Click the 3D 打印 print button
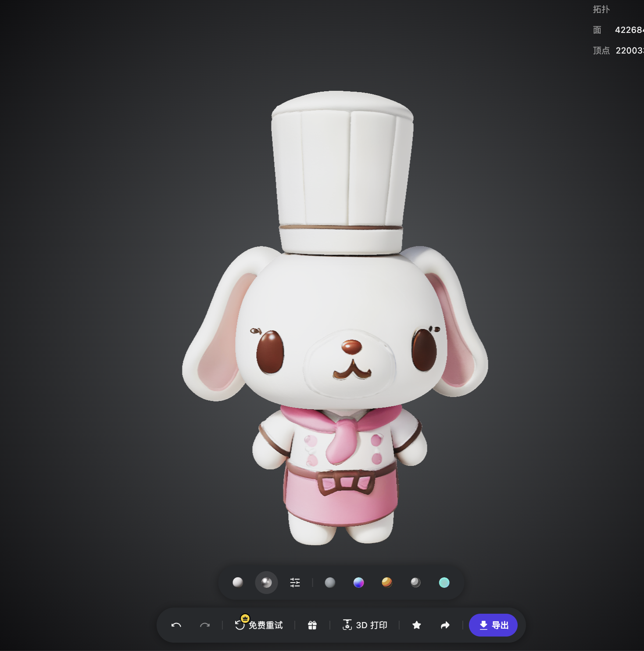 [x=365, y=625]
